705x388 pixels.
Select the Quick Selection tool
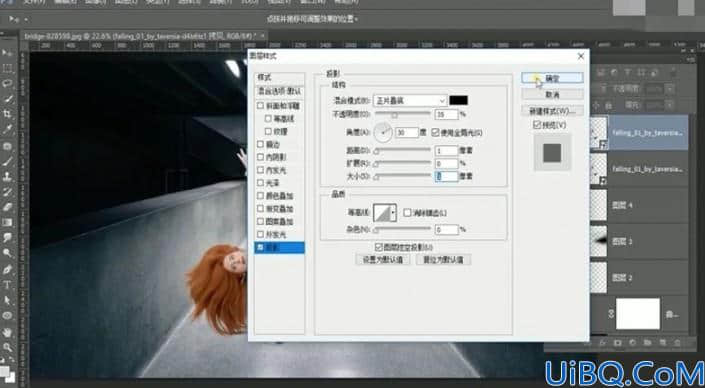7,99
